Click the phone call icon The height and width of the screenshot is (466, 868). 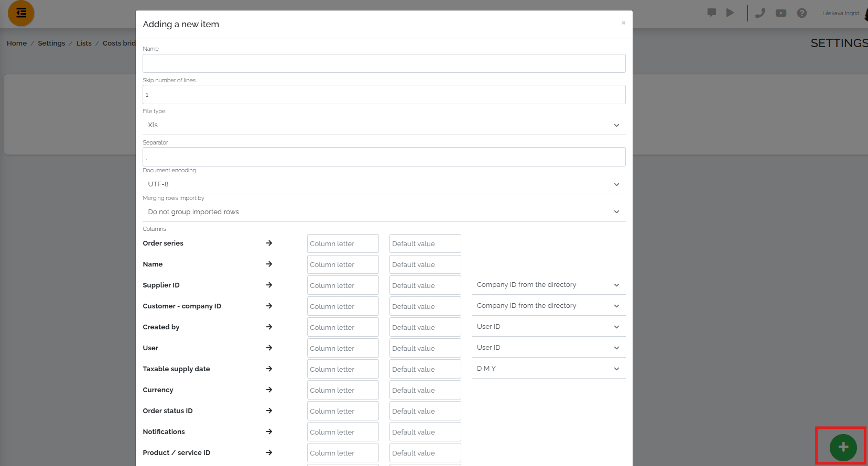[760, 13]
